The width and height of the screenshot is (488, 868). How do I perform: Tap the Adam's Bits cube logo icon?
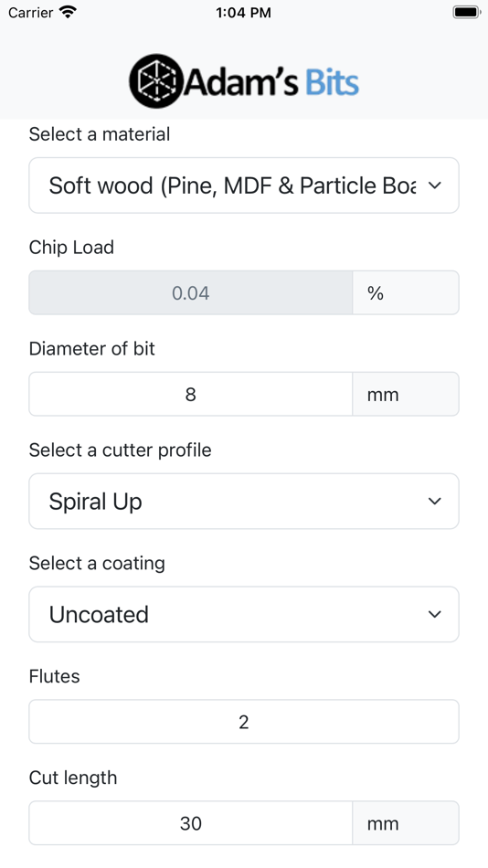(x=156, y=80)
